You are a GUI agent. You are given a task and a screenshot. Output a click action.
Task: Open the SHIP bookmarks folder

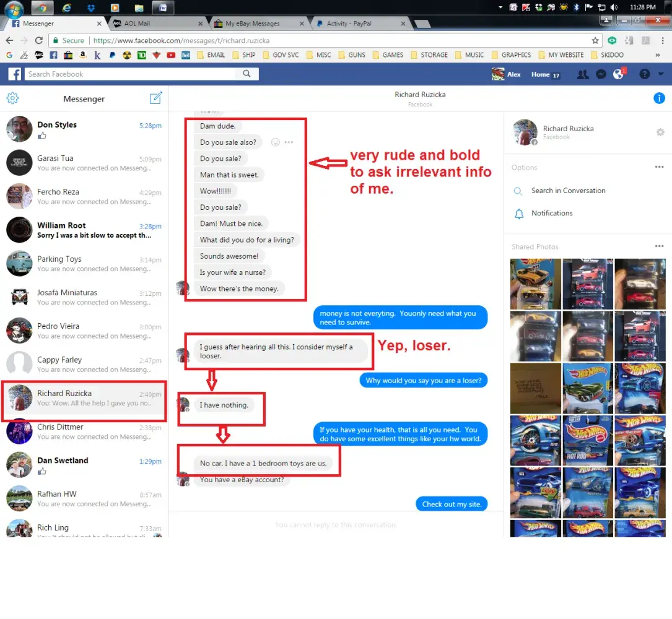[x=243, y=55]
